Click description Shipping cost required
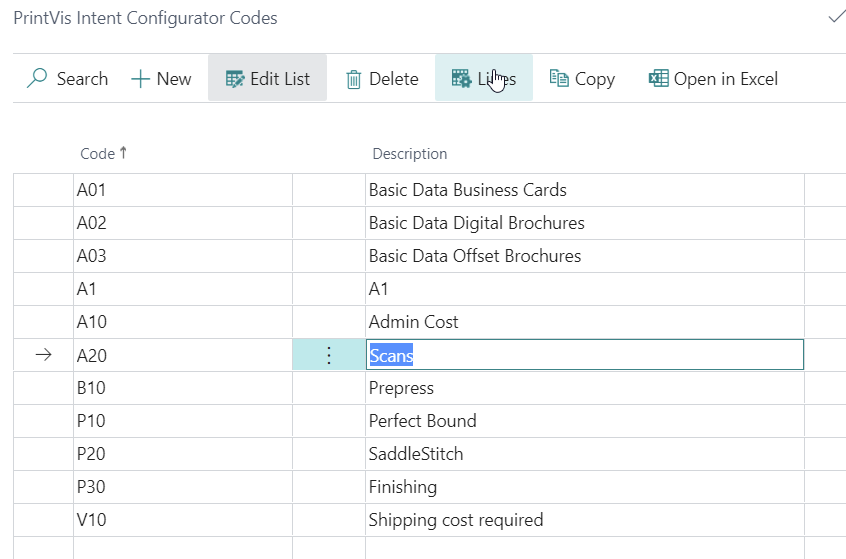Viewport: 846px width, 559px height. (x=456, y=520)
